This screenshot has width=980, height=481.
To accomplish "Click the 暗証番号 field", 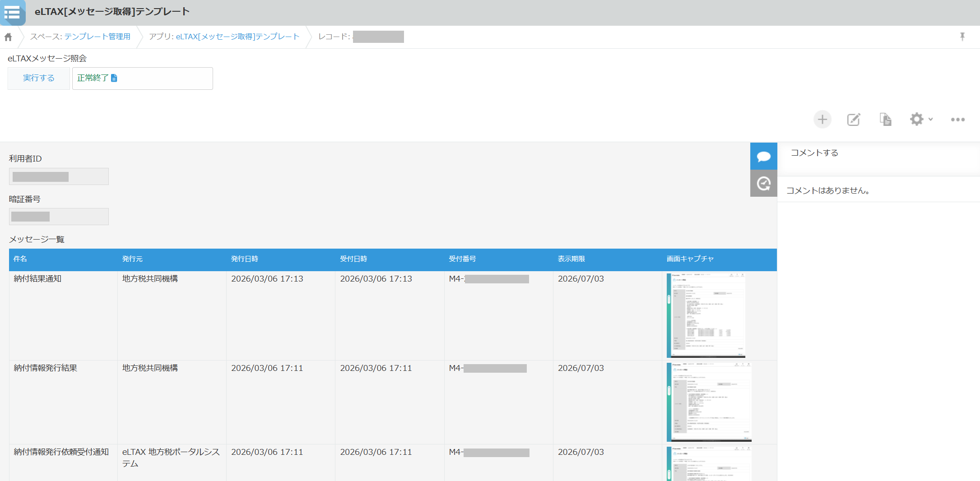I will (59, 217).
